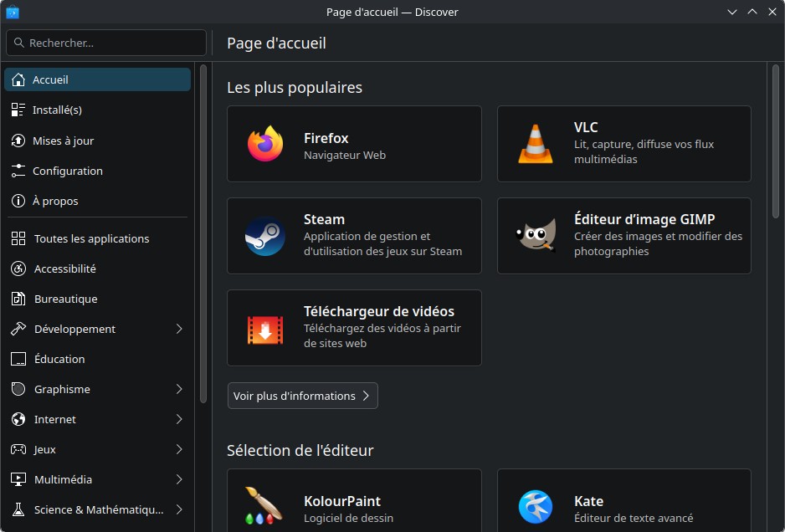Click the sidebar vertical scrollbar
This screenshot has width=785, height=532.
pyautogui.click(x=203, y=233)
